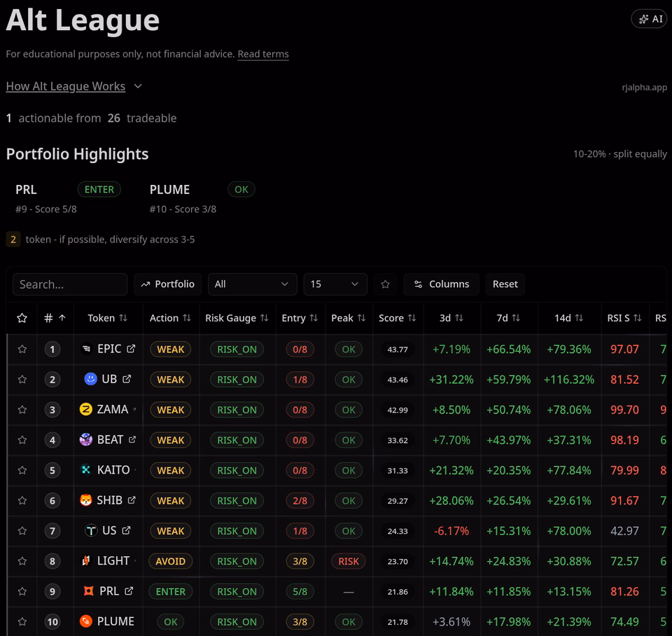Image resolution: width=672 pixels, height=636 pixels.
Task: Sort table by Risk Gauge column
Action: [x=237, y=318]
